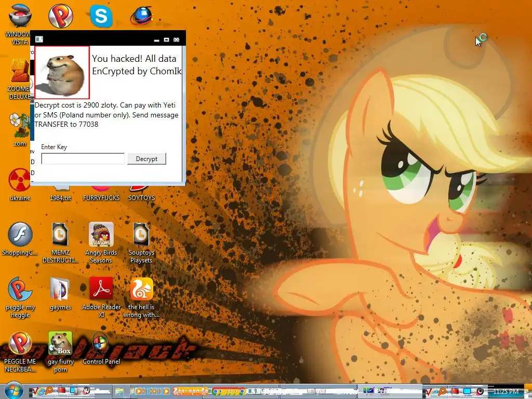Image resolution: width=532 pixels, height=399 pixels.
Task: Open the Souptoys Playsets icon
Action: [141, 234]
